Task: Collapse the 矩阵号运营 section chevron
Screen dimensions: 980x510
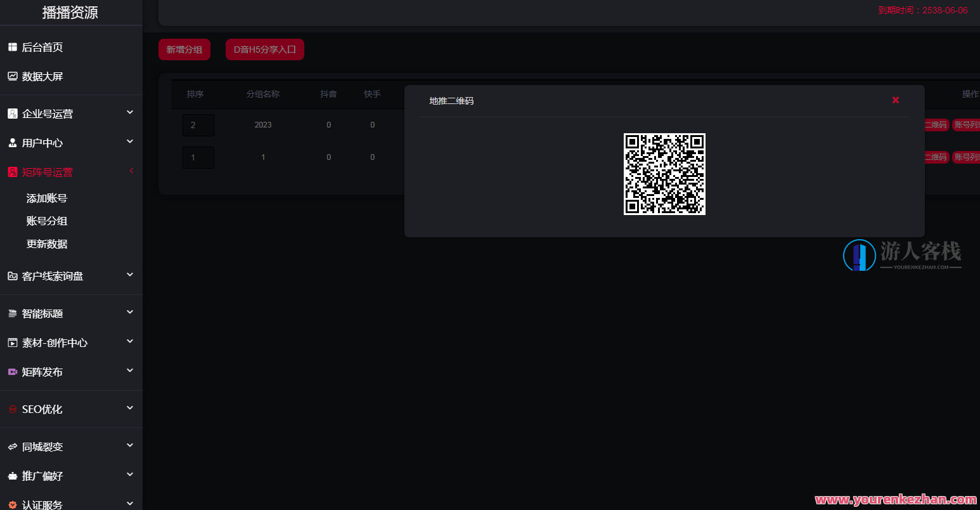Action: (131, 170)
